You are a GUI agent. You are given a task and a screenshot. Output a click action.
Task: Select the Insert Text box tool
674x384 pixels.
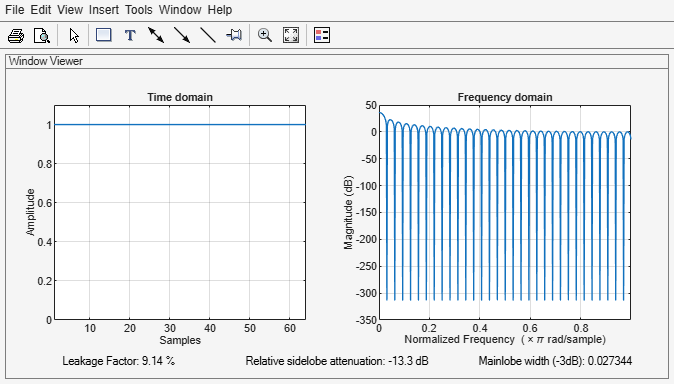click(130, 35)
